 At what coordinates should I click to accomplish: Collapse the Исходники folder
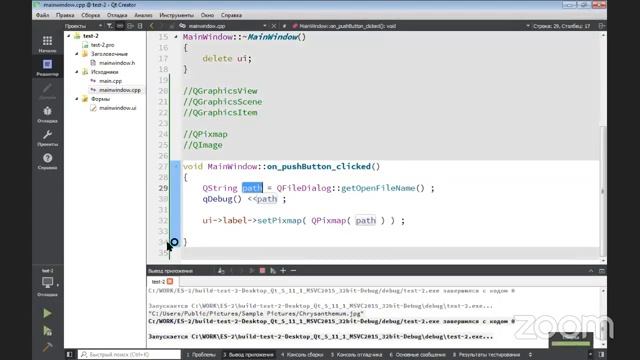77,72
